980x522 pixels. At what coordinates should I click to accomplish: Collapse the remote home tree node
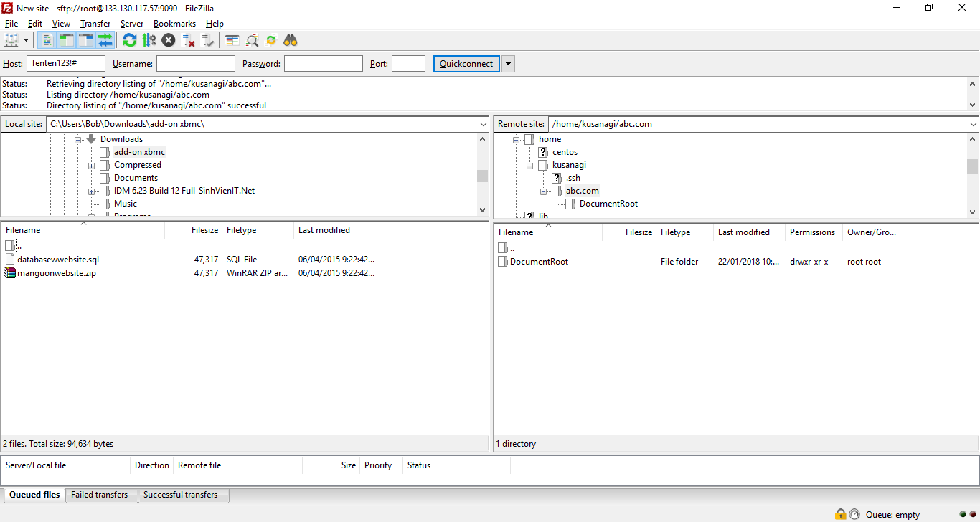coord(516,139)
